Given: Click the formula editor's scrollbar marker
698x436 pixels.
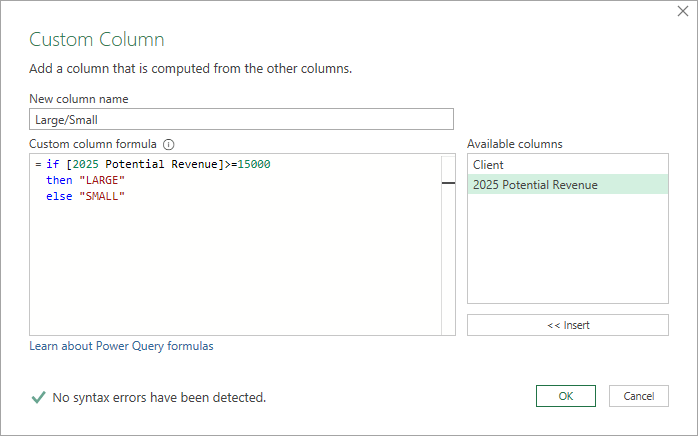Looking at the screenshot, I should [x=448, y=184].
